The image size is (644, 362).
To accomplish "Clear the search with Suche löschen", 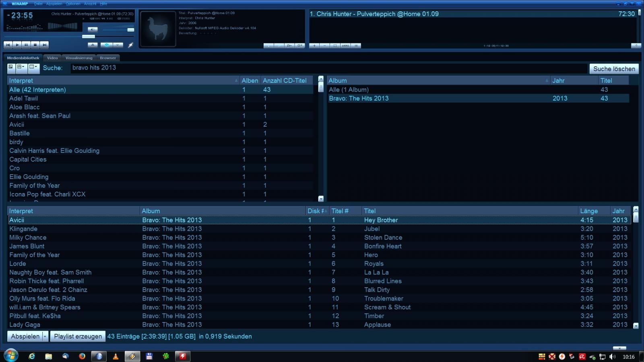I will click(614, 69).
